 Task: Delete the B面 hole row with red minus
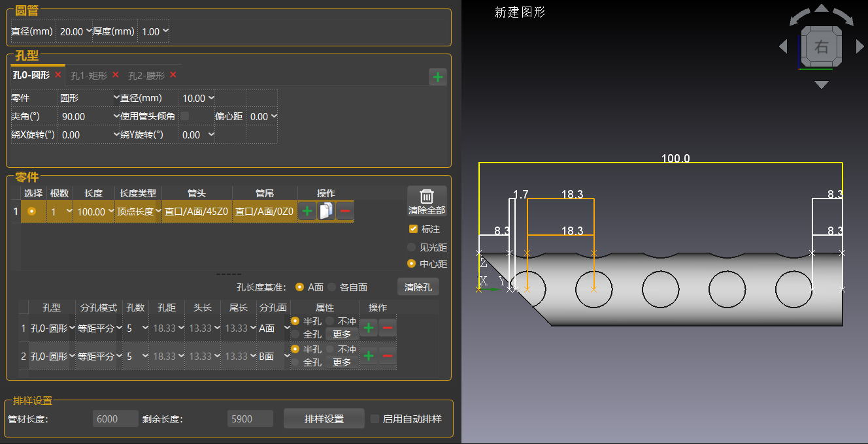tap(387, 356)
